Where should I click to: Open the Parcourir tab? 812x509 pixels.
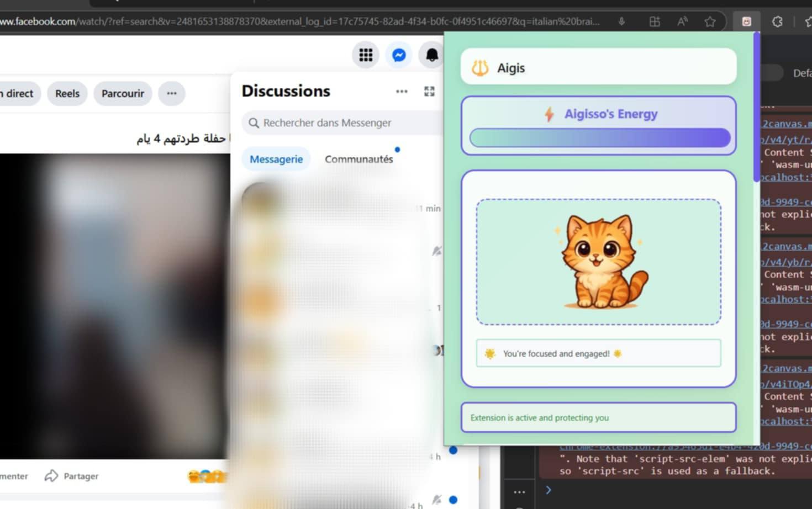tap(123, 93)
